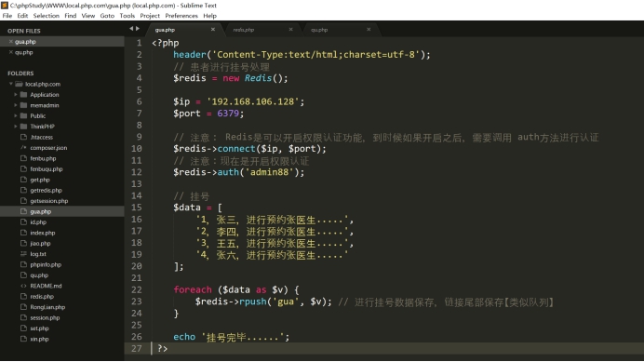
Task: Expand the ThinkPHP folder
Action: (16, 127)
